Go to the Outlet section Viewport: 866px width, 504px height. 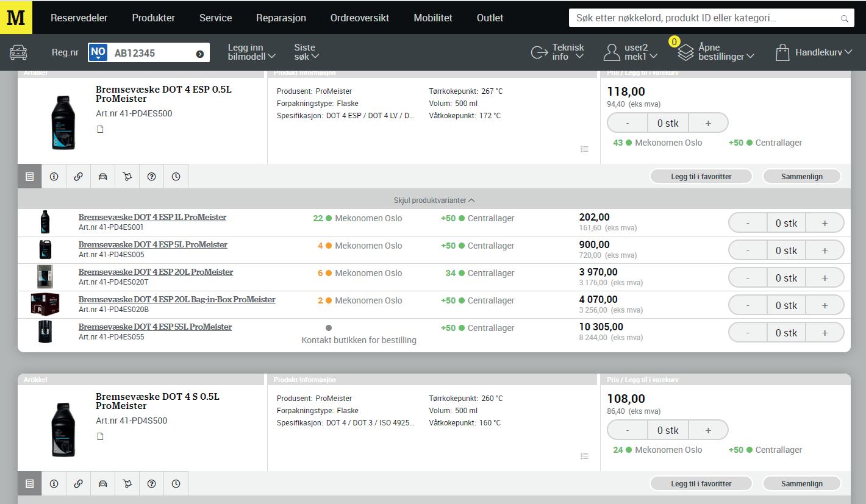point(490,18)
